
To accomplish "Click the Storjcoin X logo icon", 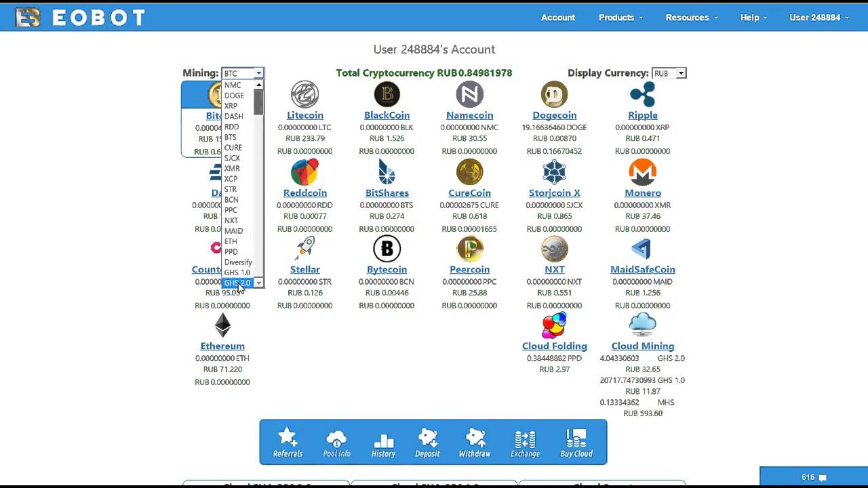I will 554,172.
